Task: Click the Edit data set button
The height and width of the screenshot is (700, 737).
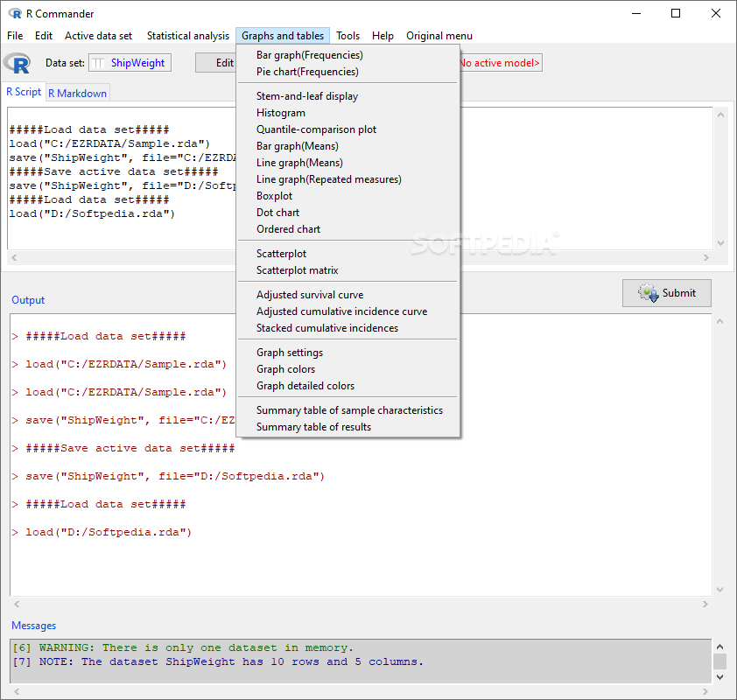Action: 215,63
